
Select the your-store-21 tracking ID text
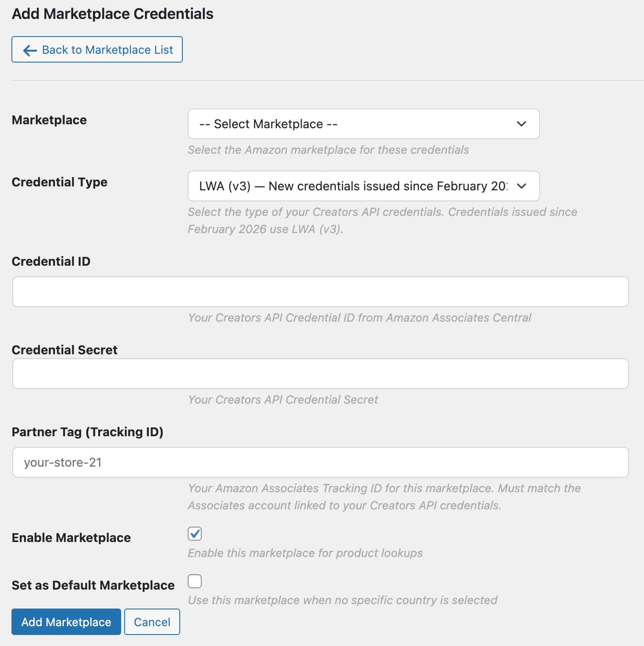63,462
